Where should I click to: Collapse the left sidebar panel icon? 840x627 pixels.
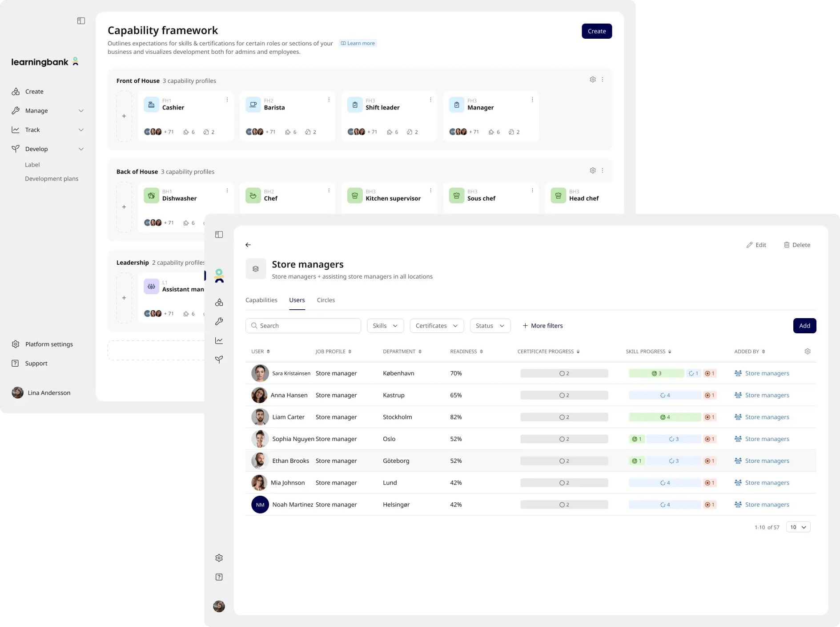click(x=81, y=21)
